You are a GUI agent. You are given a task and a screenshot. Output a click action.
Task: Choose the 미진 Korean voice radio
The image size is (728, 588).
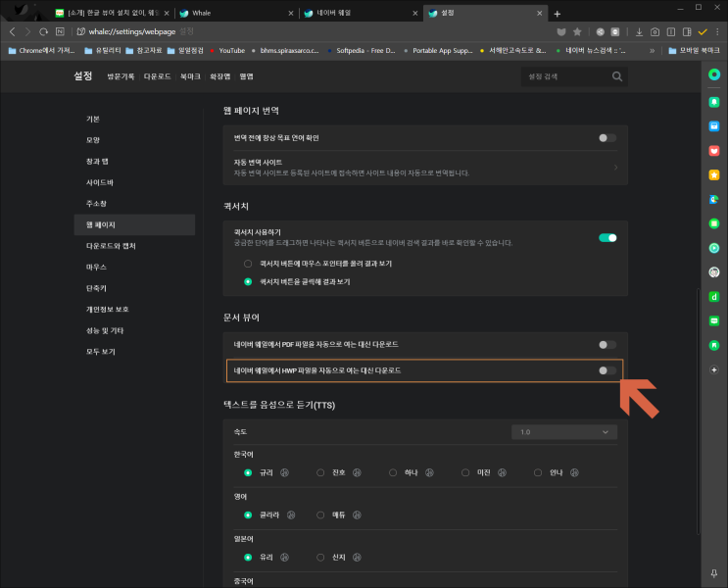465,472
